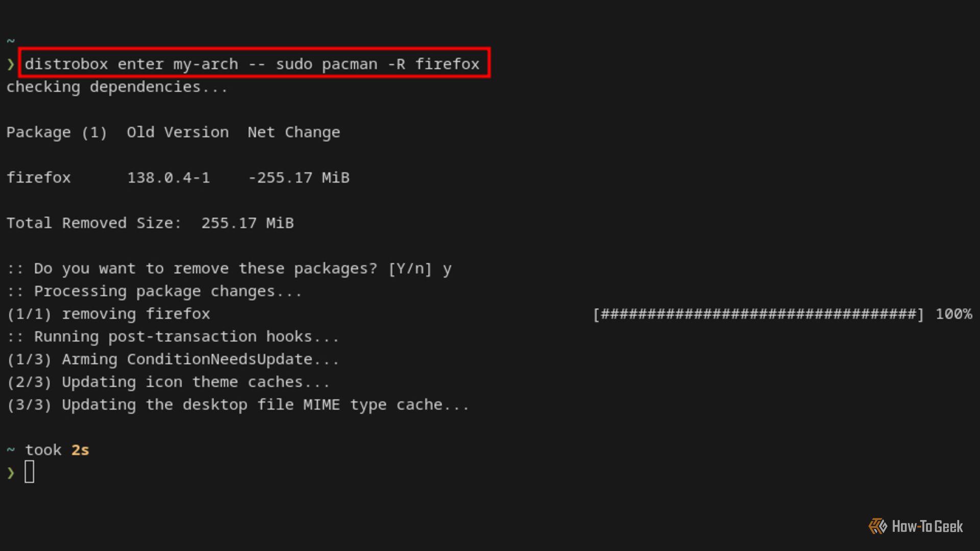Viewport: 980px width, 551px height.
Task: Click the tilde beside "took 2s"
Action: [x=11, y=450]
